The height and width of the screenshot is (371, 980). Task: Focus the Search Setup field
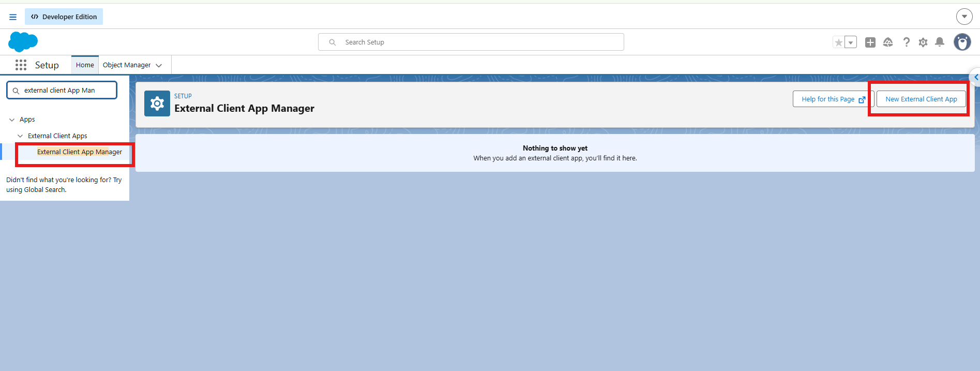[471, 42]
